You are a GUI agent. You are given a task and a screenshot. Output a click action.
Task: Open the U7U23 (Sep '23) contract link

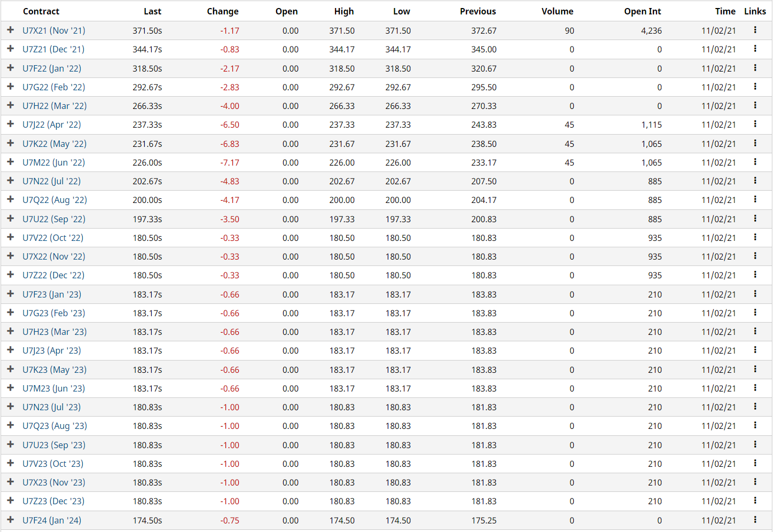tap(53, 445)
